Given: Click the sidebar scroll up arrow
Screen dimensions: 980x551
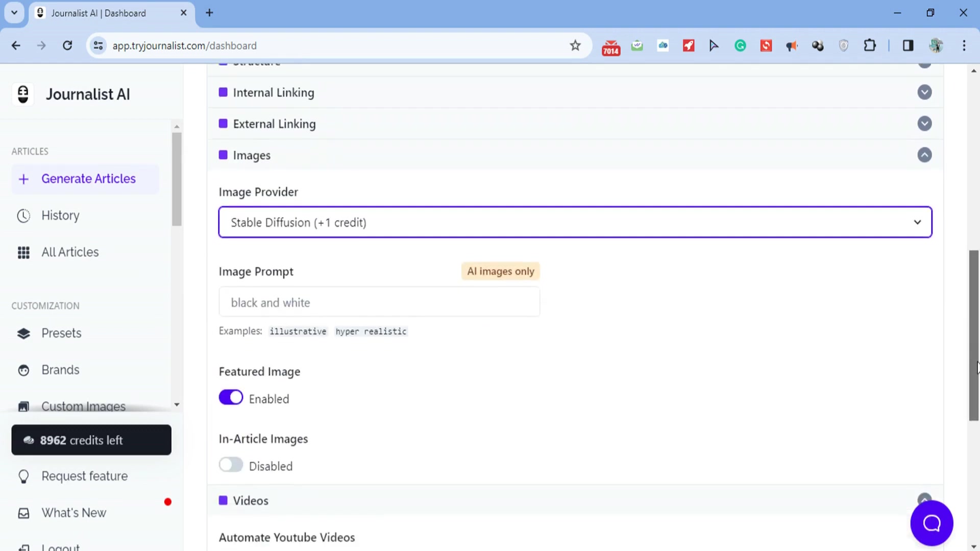Looking at the screenshot, I should pyautogui.click(x=177, y=126).
